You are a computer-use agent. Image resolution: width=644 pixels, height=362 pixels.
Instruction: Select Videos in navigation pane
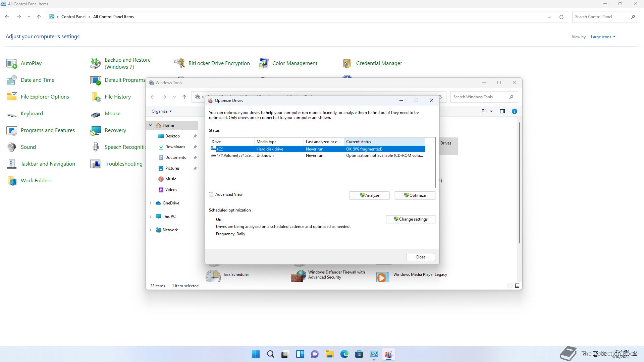[x=171, y=190]
